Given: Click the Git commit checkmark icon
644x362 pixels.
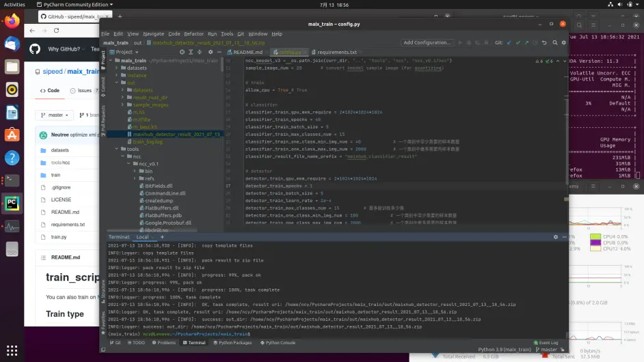Looking at the screenshot, I should [x=518, y=42].
